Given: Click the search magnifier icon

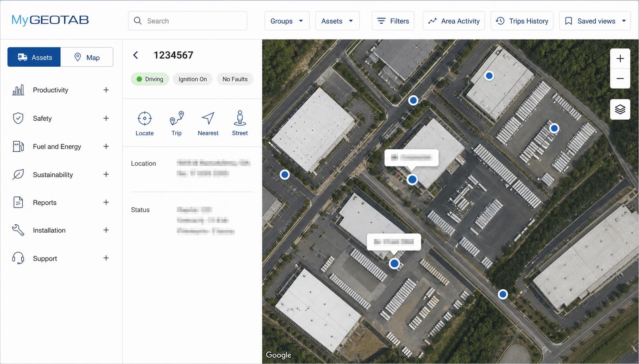Looking at the screenshot, I should point(138,21).
